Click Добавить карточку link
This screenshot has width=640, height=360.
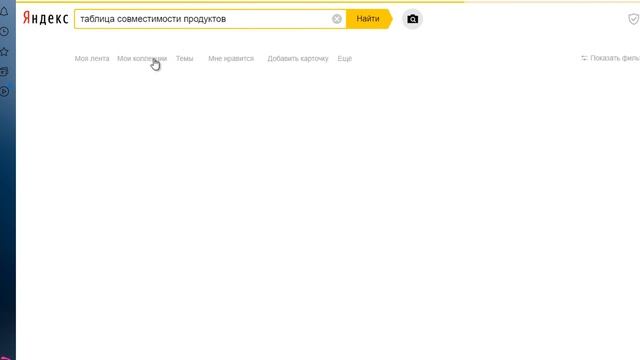[x=298, y=58]
